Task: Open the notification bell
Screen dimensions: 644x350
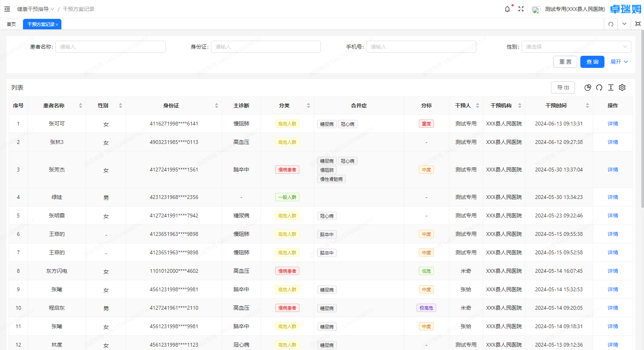Action: pyautogui.click(x=507, y=9)
